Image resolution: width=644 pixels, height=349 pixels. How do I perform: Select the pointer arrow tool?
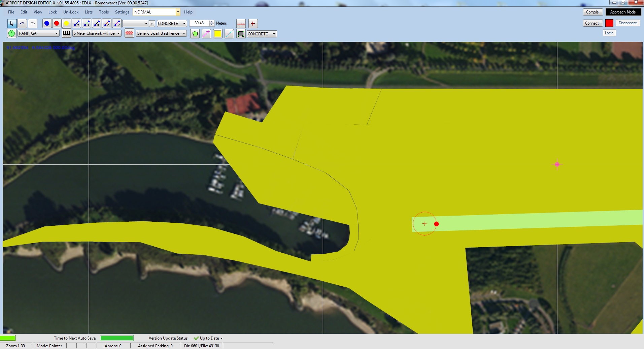[x=12, y=23]
